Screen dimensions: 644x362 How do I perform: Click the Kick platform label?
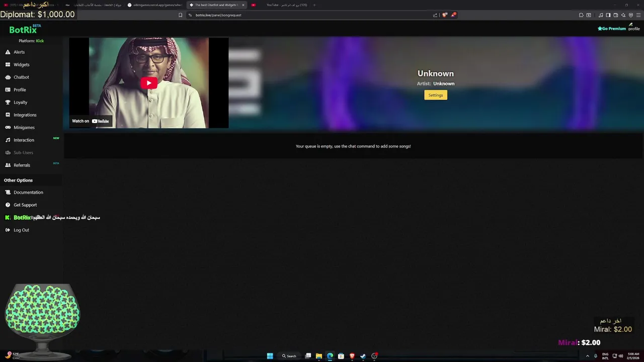point(40,41)
